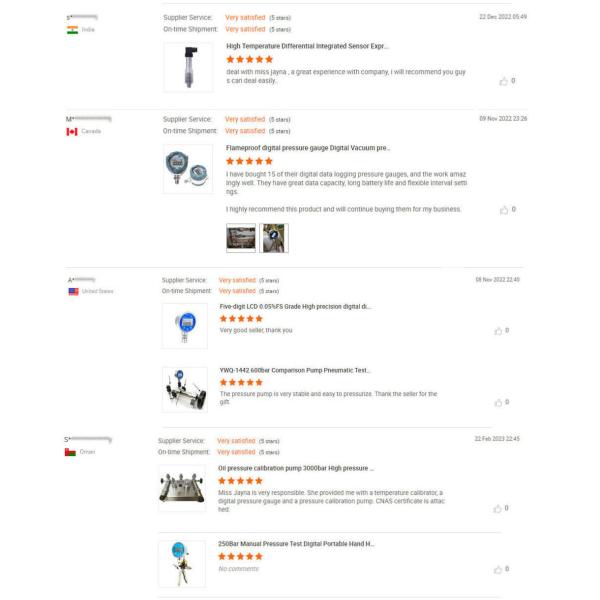Click thumbs-up on Flameproof gauge review
Screen dimensions: 600x600
coord(503,210)
